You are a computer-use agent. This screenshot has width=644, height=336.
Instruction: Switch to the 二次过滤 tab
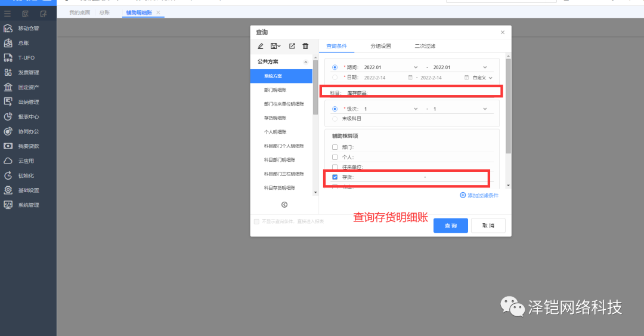[x=425, y=46]
